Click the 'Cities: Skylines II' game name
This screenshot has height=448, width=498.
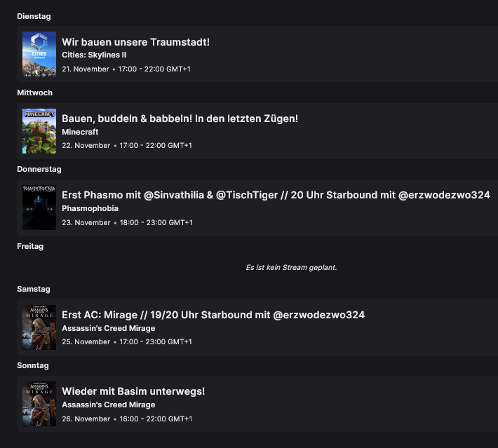tap(94, 55)
